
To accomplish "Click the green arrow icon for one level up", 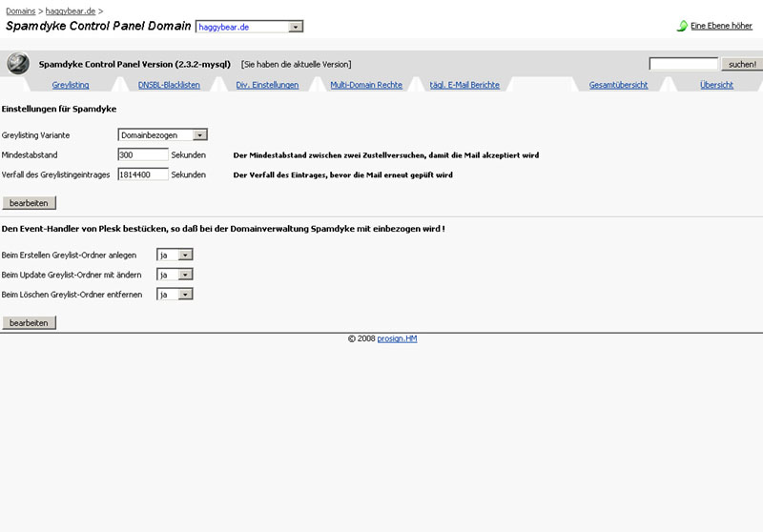I will tap(682, 26).
